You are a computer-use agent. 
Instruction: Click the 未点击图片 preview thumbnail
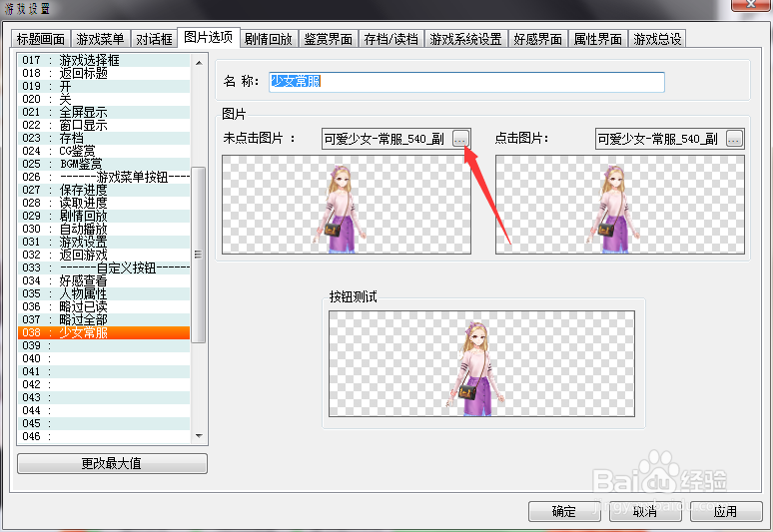coord(347,205)
